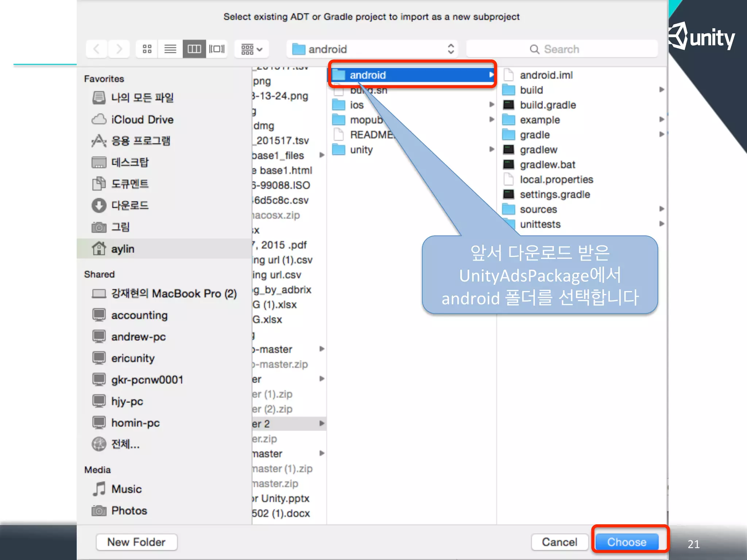Click the Choose button
This screenshot has width=747, height=560.
tap(627, 542)
